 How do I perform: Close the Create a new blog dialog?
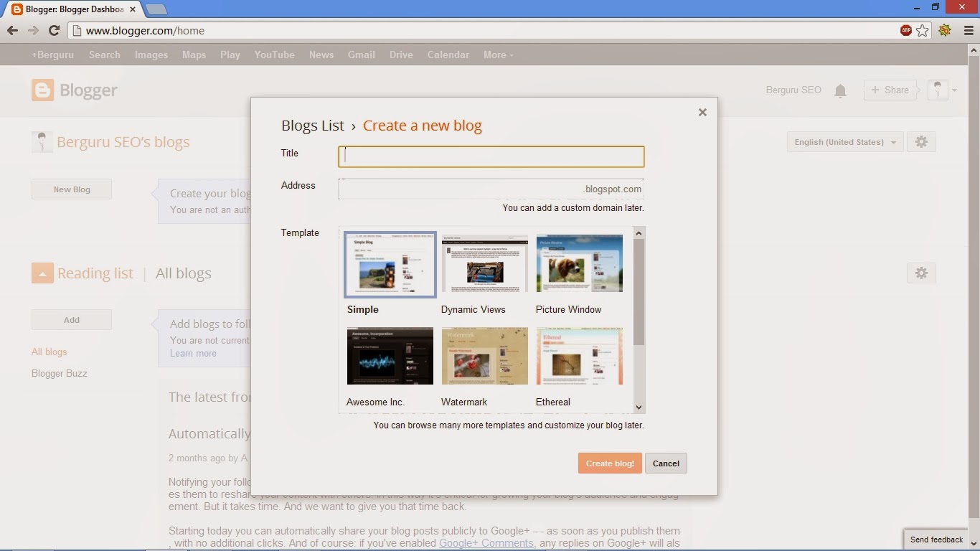(x=702, y=112)
